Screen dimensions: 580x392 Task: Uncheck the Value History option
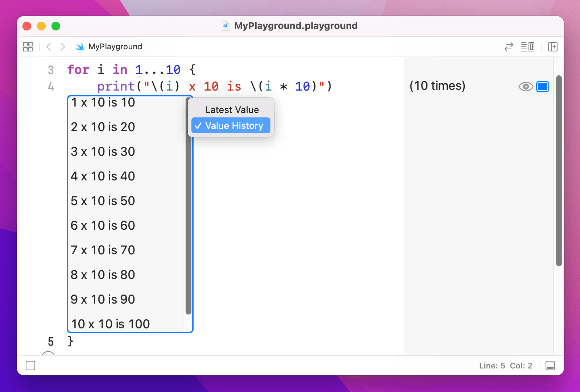point(231,125)
